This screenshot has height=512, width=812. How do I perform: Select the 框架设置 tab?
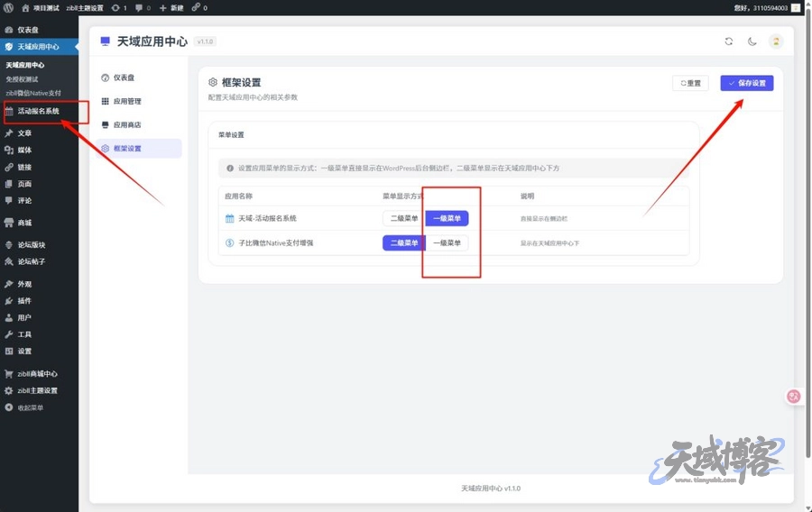click(x=139, y=149)
